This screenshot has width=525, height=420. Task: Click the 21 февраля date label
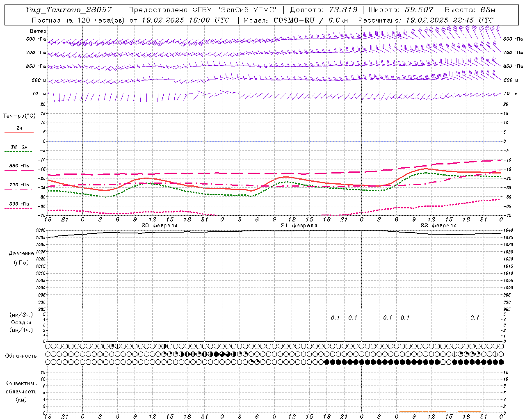click(x=299, y=226)
